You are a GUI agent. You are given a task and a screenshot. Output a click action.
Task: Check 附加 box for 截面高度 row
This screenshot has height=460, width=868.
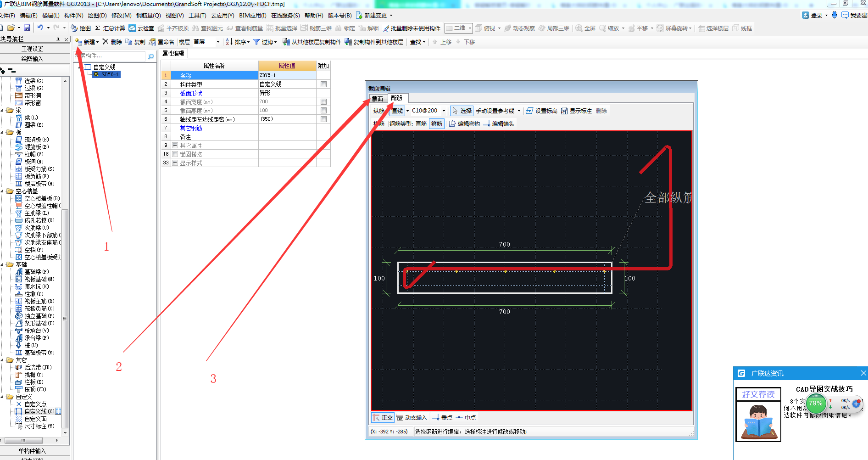click(323, 110)
